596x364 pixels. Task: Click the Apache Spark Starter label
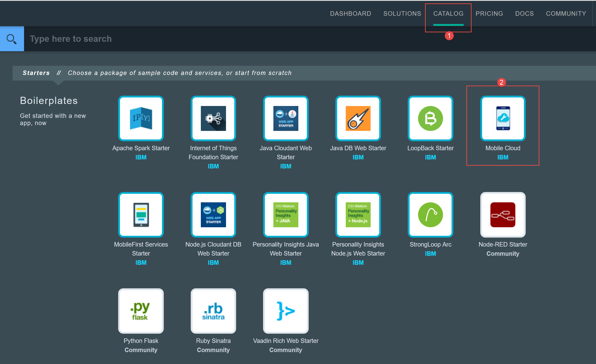(141, 148)
